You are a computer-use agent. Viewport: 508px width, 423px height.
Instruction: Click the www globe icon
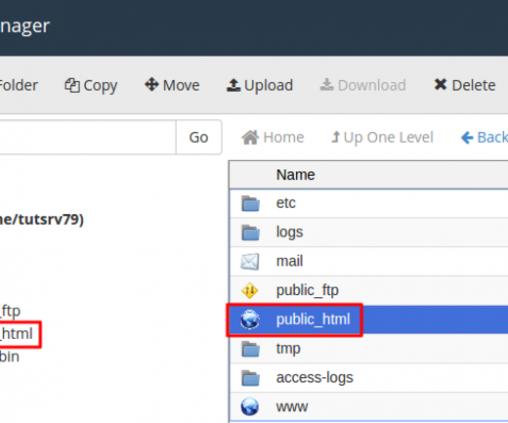pos(250,406)
